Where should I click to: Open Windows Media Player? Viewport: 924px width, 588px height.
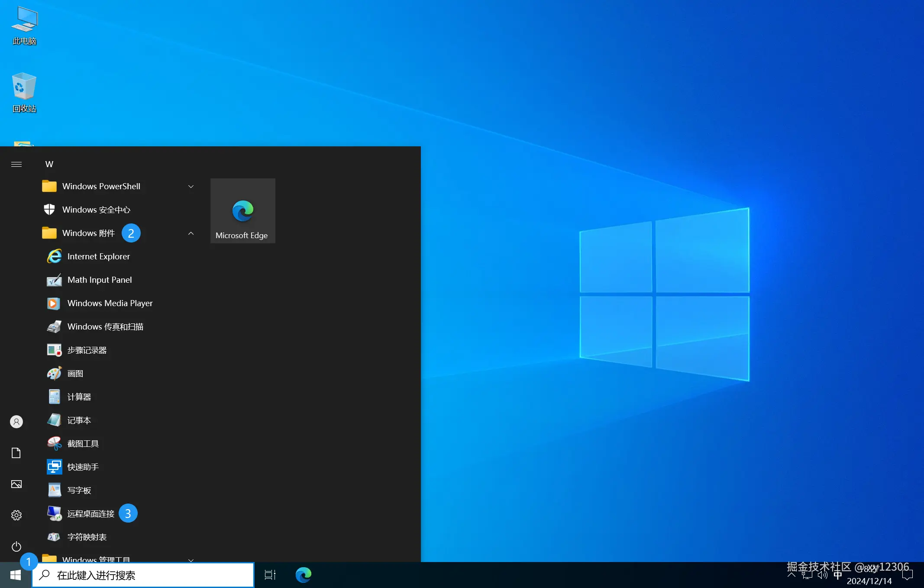pyautogui.click(x=110, y=303)
